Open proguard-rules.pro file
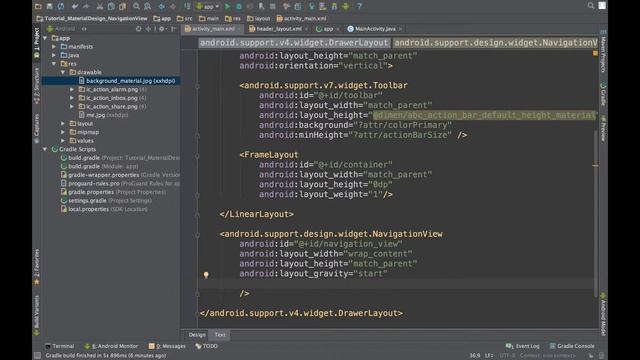640x360 pixels. 120,183
